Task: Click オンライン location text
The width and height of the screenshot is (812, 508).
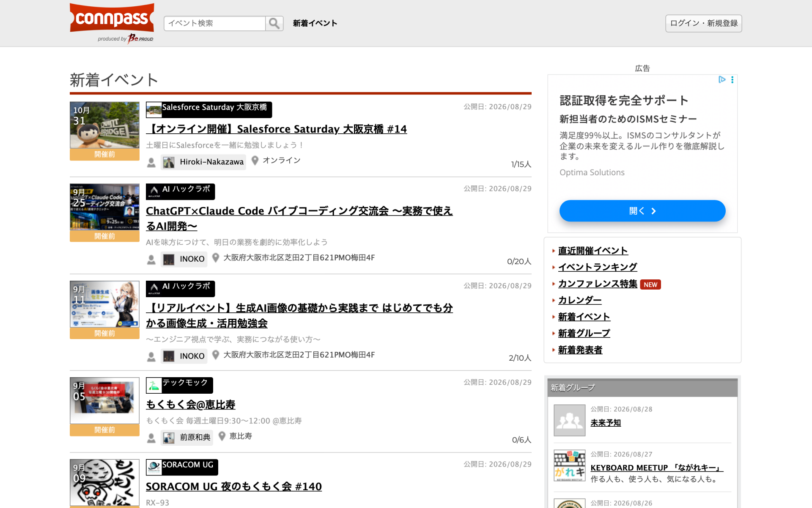Action: tap(282, 160)
